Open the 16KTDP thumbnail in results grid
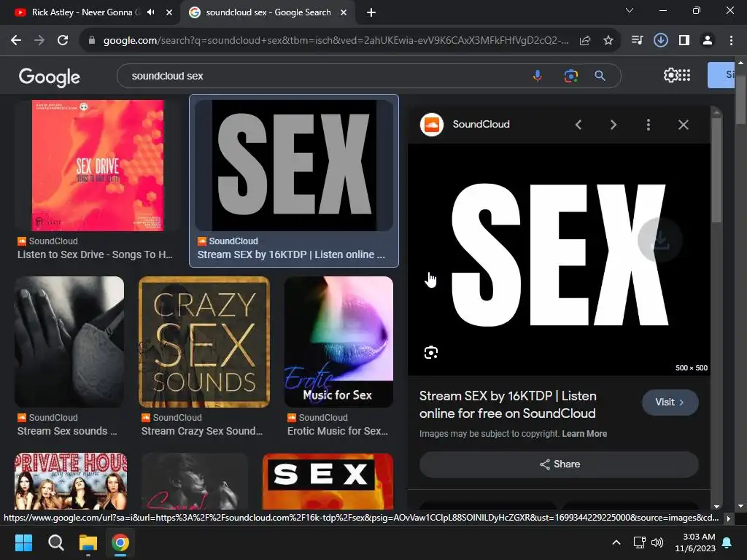Image resolution: width=747 pixels, height=560 pixels. [x=294, y=166]
